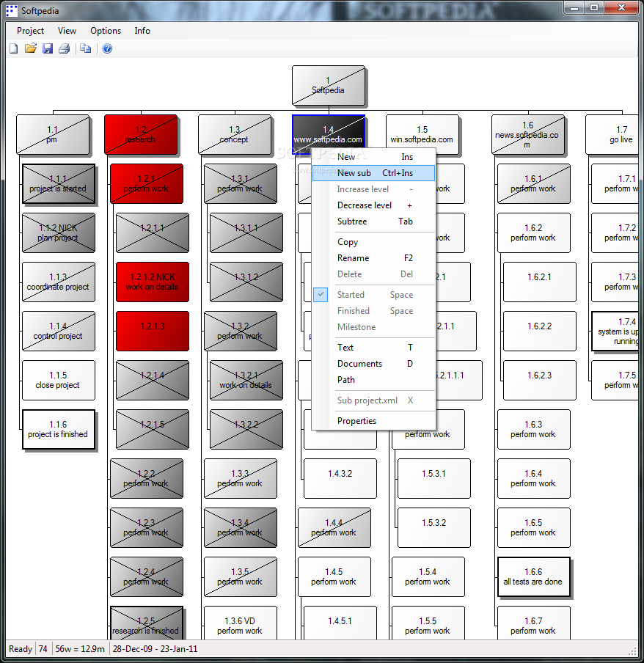The height and width of the screenshot is (663, 644).
Task: Select node 1.3 concept
Action: coord(235,134)
